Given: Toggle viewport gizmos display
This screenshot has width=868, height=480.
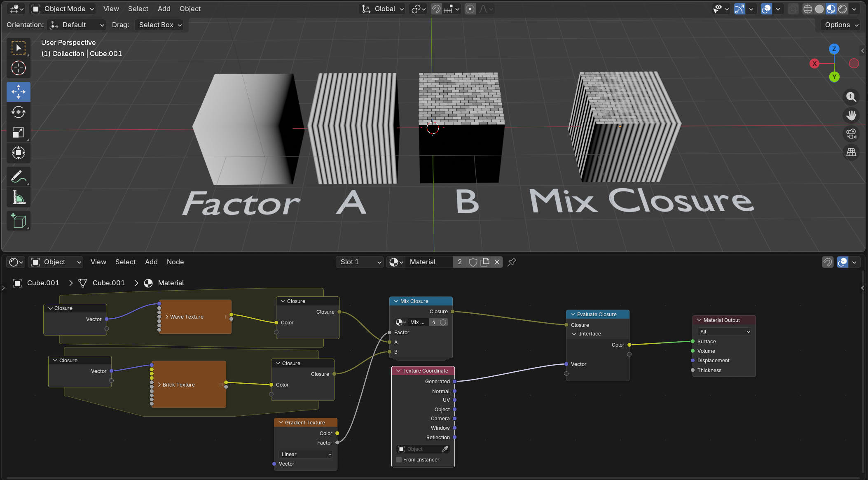Looking at the screenshot, I should [x=740, y=9].
